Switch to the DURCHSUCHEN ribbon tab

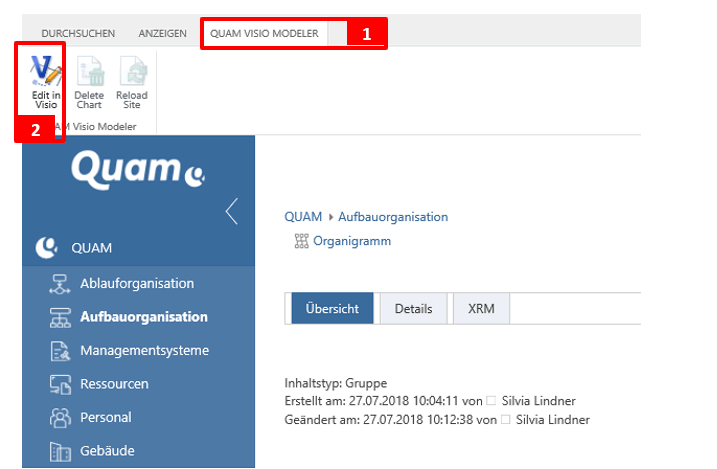(78, 34)
